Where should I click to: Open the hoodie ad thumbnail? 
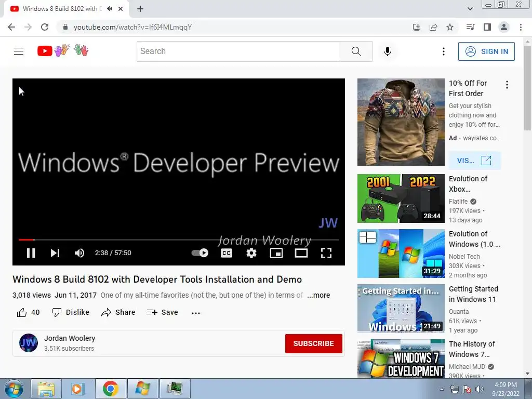[401, 122]
